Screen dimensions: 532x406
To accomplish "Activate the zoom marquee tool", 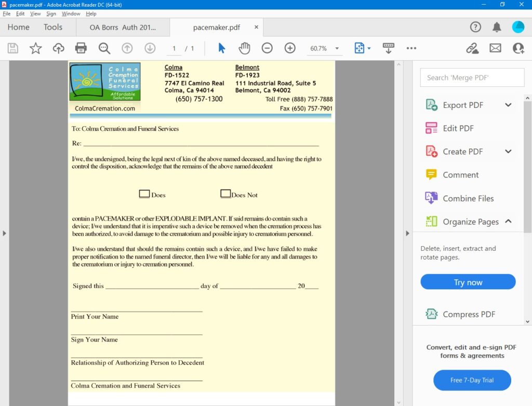I will [x=104, y=48].
